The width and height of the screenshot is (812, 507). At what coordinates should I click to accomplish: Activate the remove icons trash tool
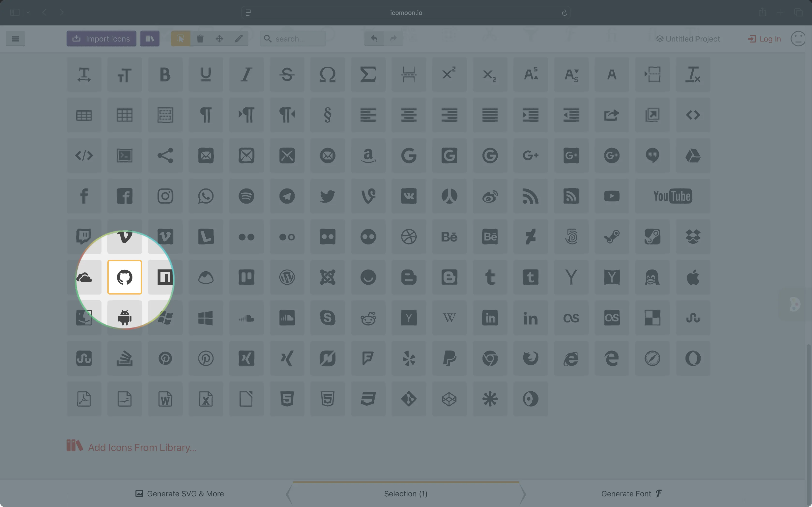(200, 39)
